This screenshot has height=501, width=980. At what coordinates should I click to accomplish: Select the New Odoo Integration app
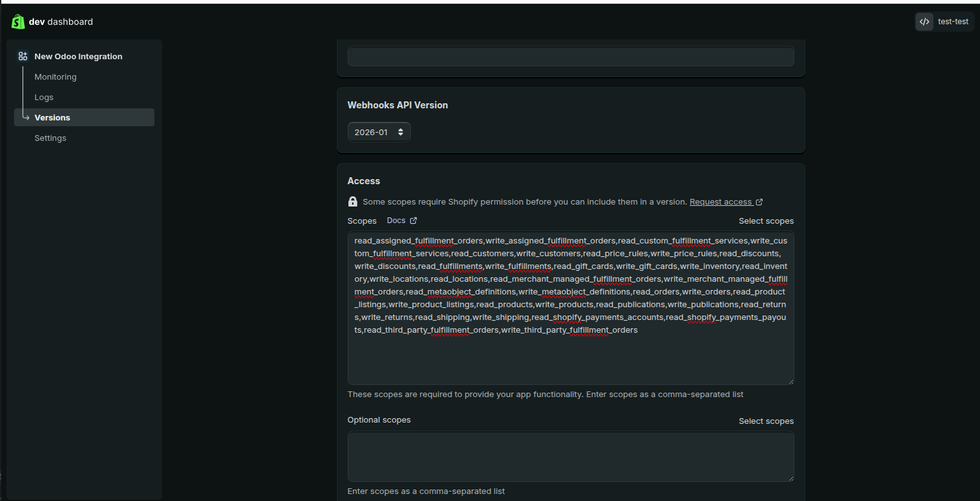pos(78,56)
